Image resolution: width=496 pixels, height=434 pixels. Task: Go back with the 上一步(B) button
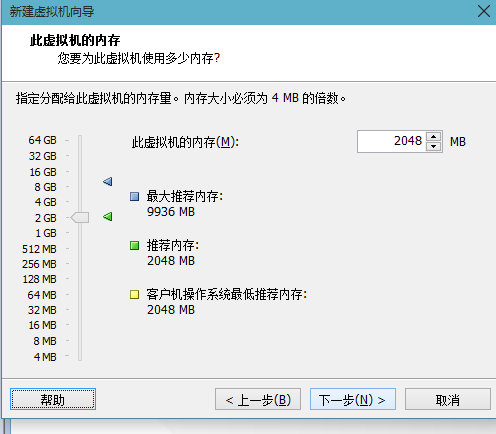[x=258, y=399]
